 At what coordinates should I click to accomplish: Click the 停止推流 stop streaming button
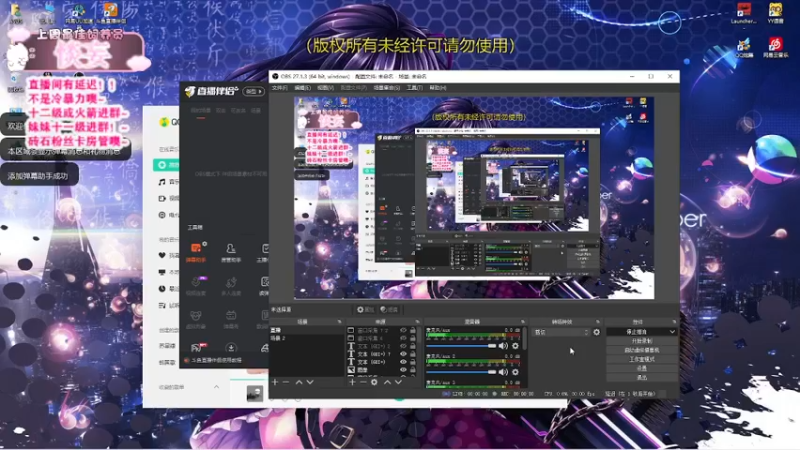(x=637, y=332)
